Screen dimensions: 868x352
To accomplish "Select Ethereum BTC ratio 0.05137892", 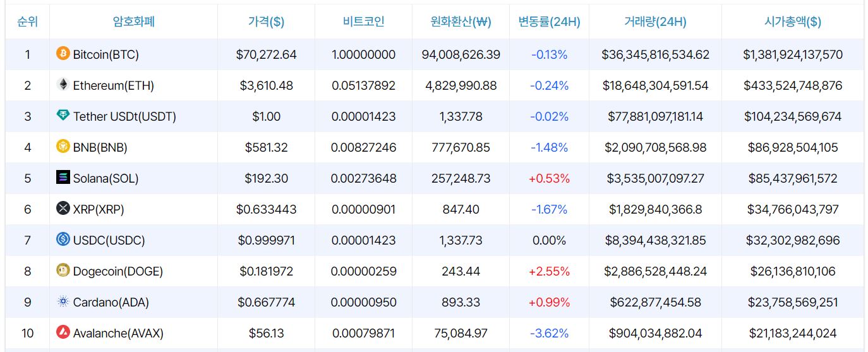I will [x=364, y=85].
